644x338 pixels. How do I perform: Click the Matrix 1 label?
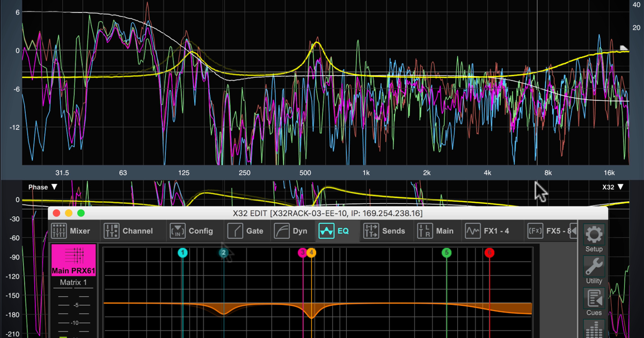click(74, 283)
